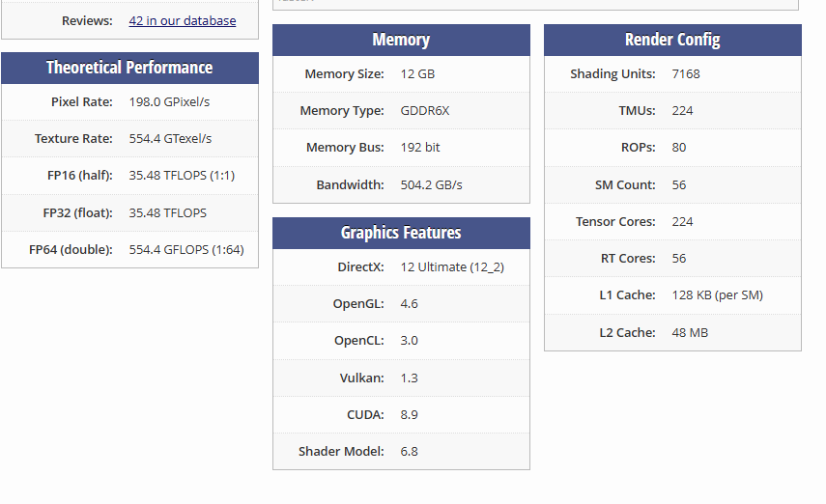Click the 'SM Count:' label

(x=625, y=184)
